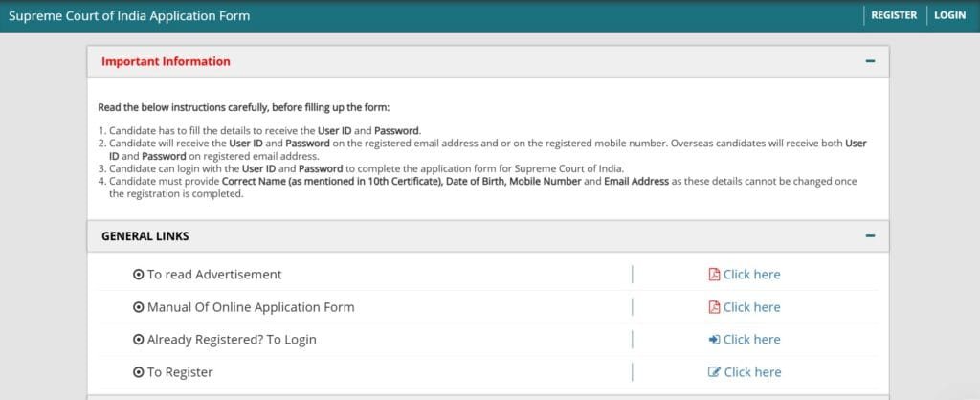This screenshot has width=980, height=400.
Task: Click the bullet icon before To read Advertisement
Action: click(138, 275)
